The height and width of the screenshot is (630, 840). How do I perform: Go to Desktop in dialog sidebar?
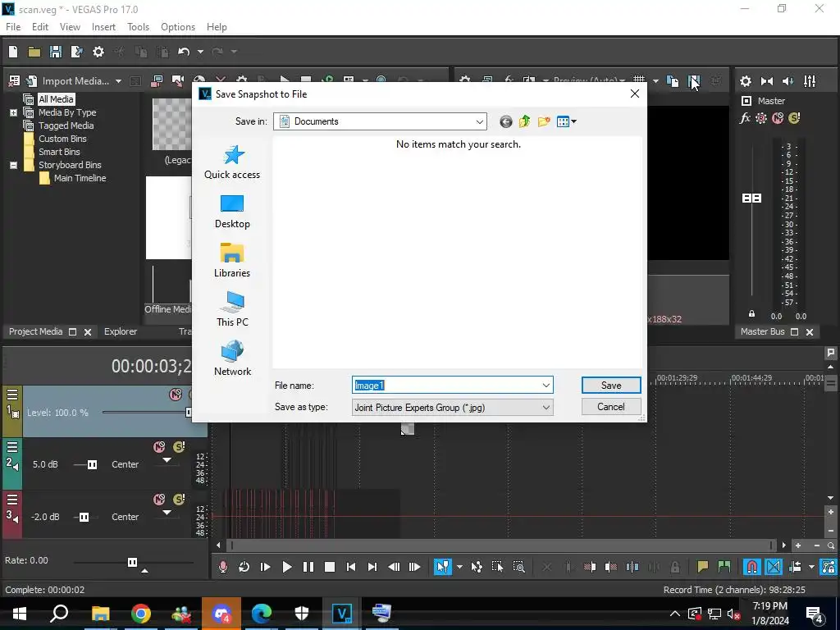[232, 212]
